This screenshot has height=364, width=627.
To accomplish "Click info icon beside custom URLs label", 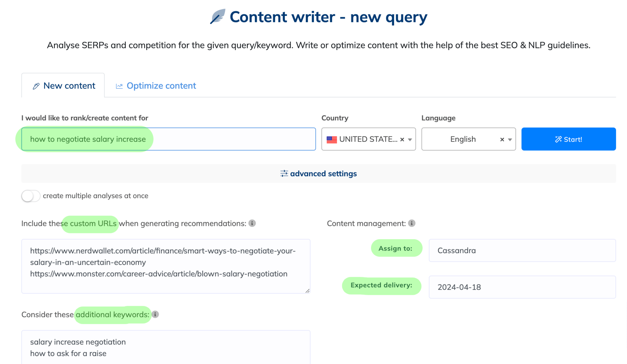I will coord(252,223).
